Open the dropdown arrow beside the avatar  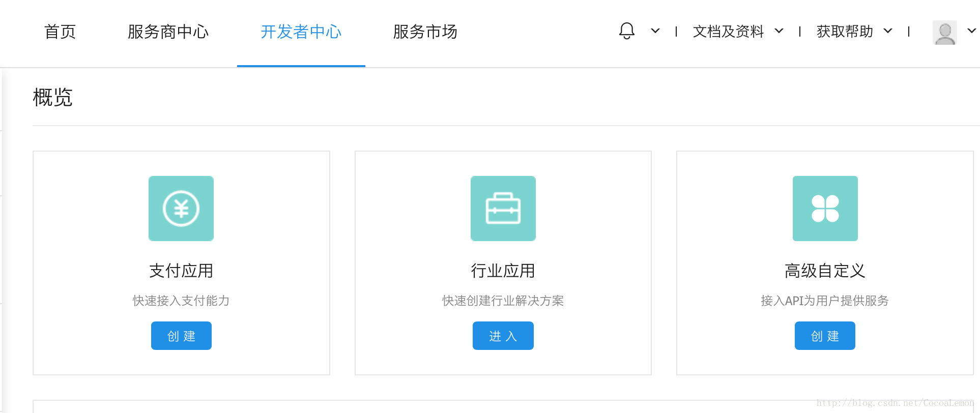(971, 31)
